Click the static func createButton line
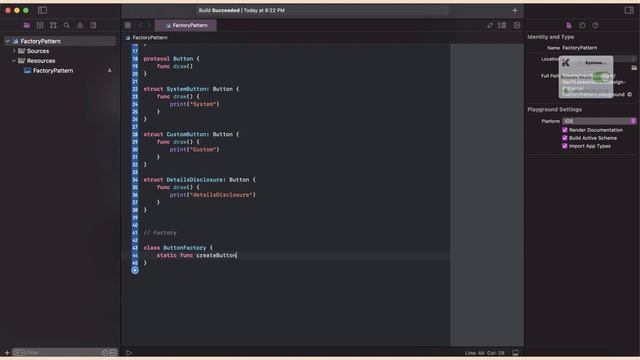Image resolution: width=640 pixels, height=360 pixels. (196, 255)
